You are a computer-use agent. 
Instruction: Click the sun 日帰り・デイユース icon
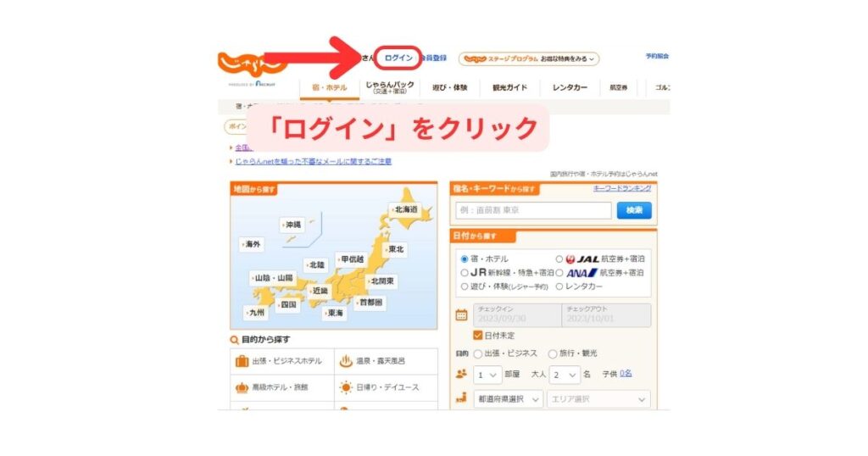point(346,387)
